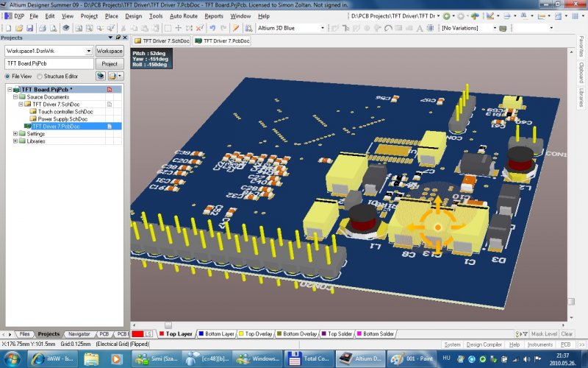
Task: Open the Files panel tab
Action: pyautogui.click(x=24, y=334)
